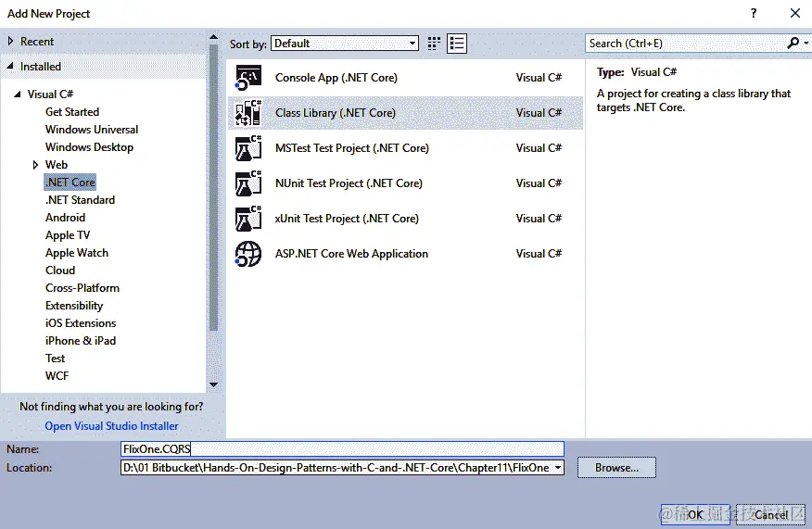Click Visual C# label in Console App row
Screen dimensions: 812x529
click(539, 78)
